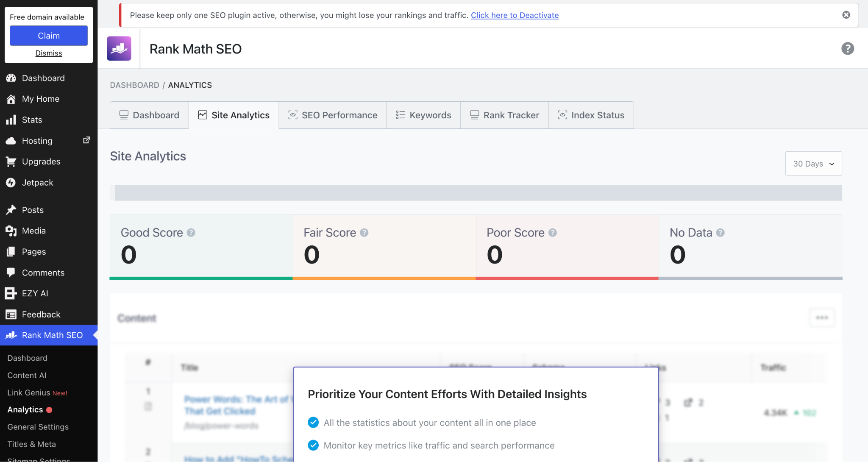Open the Feedback menu label

click(x=41, y=314)
